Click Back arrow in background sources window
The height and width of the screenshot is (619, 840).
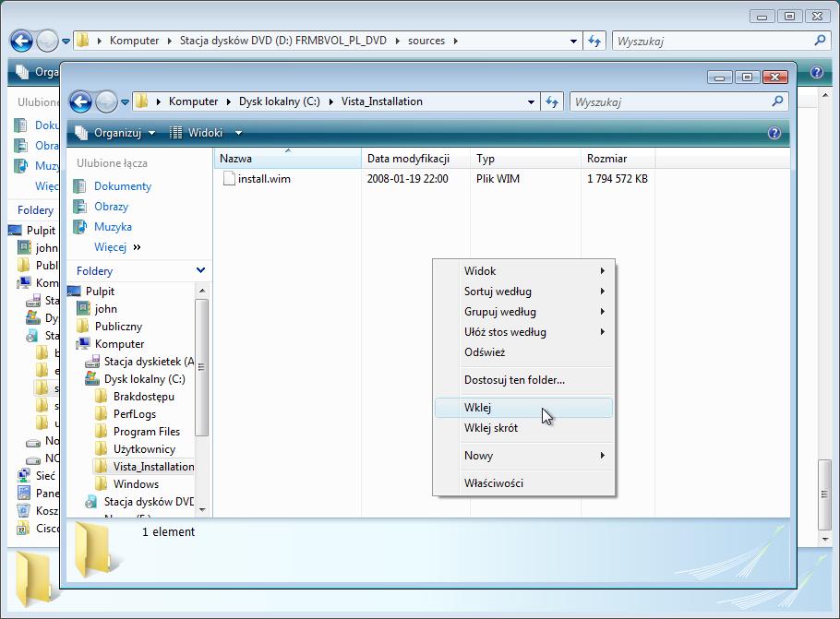click(x=22, y=41)
